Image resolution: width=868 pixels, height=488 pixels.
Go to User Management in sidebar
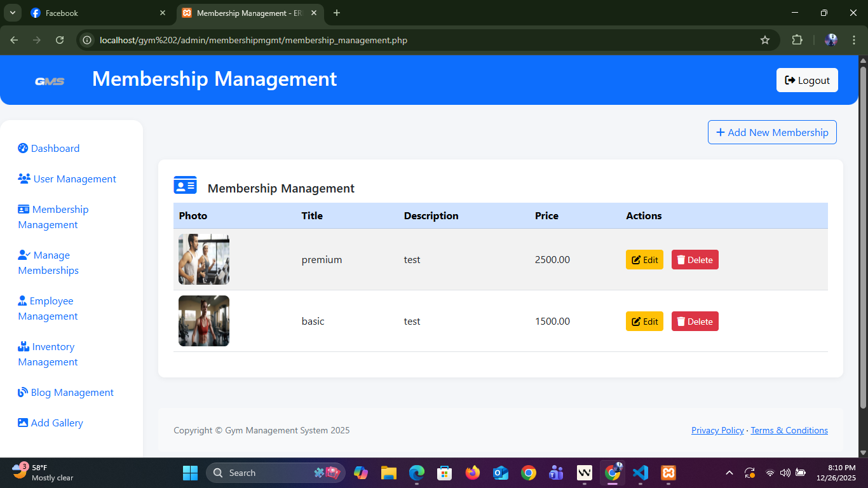pos(67,179)
